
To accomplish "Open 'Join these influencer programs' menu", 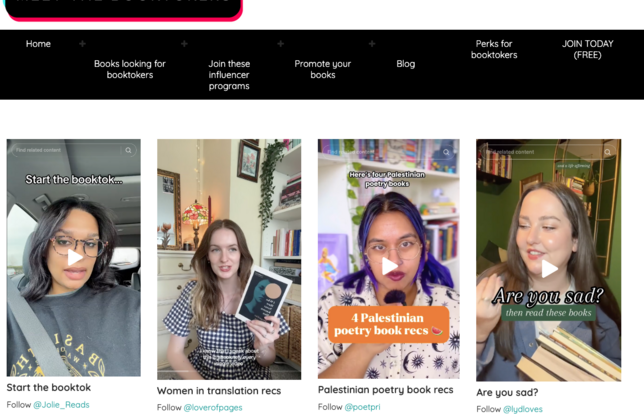I will click(x=229, y=75).
